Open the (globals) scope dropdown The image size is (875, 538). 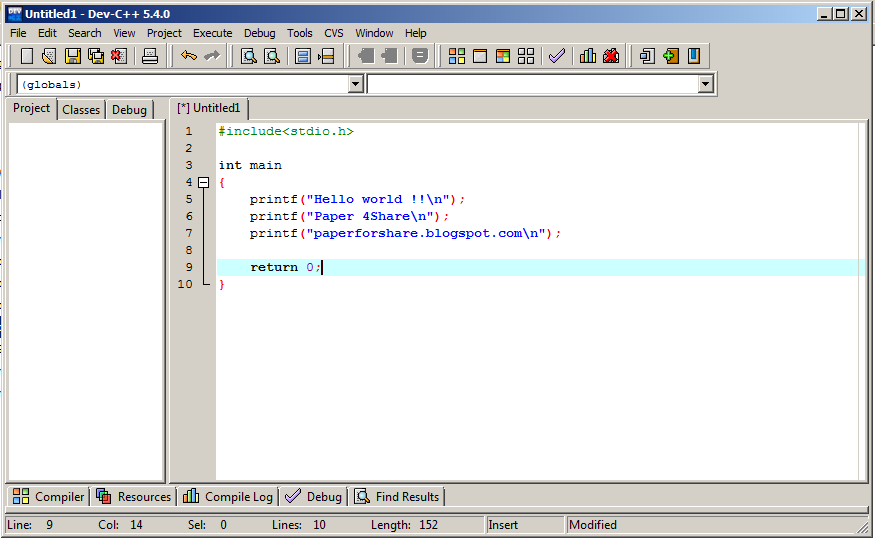click(355, 85)
